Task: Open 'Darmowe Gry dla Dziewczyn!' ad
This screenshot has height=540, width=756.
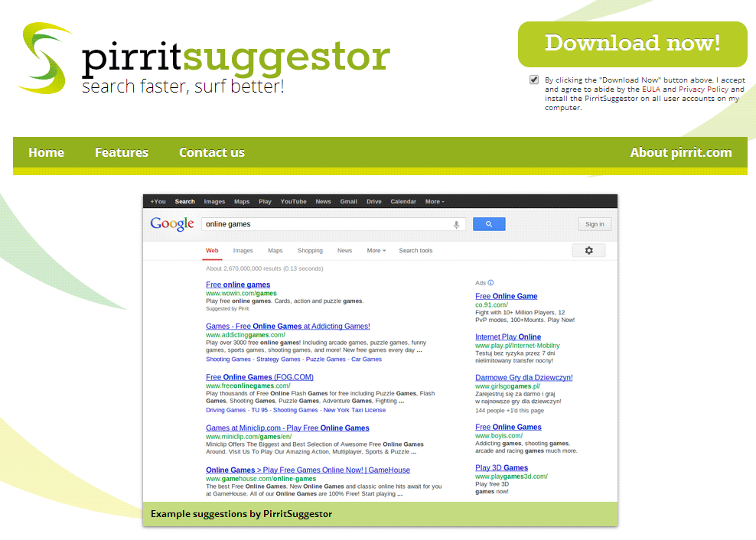Action: (x=524, y=378)
